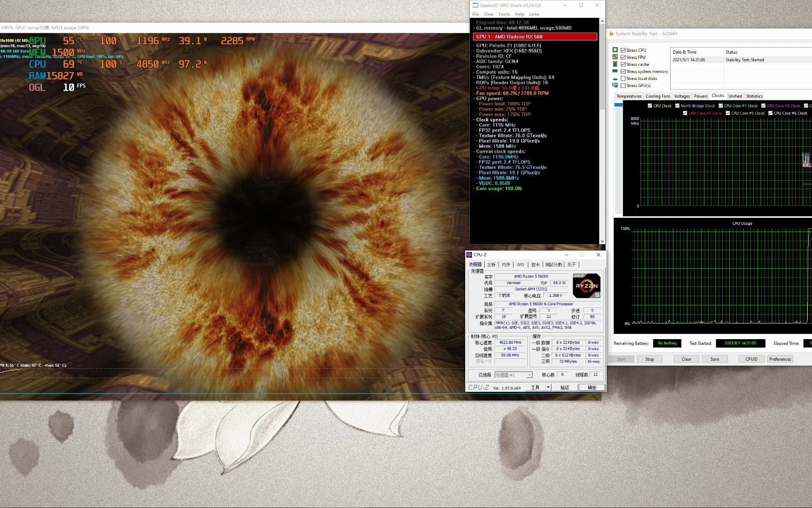Toggle CPU Core #6 Clock checkbox

coord(771,113)
